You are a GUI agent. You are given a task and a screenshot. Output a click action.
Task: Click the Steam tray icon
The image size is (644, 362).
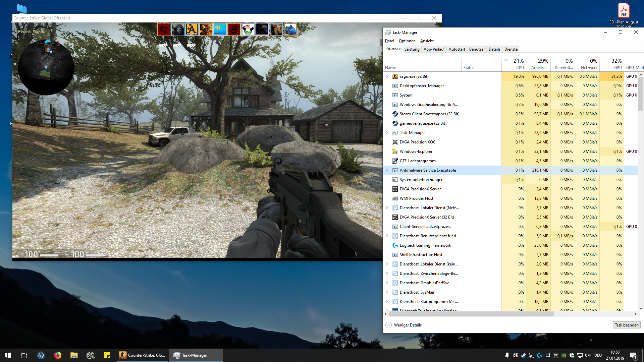point(523,355)
